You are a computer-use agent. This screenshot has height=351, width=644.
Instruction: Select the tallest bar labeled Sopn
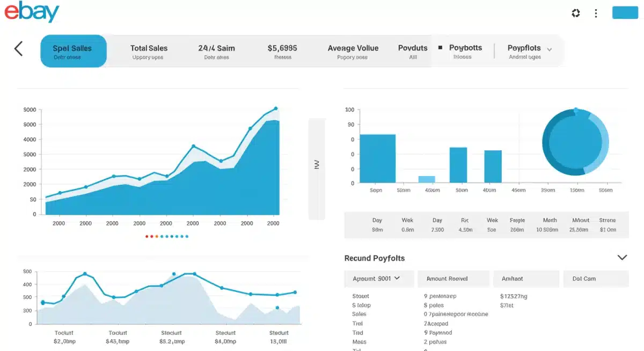point(377,158)
